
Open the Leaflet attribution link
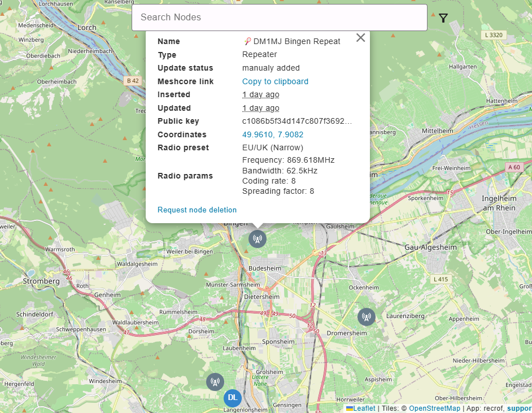click(x=364, y=408)
